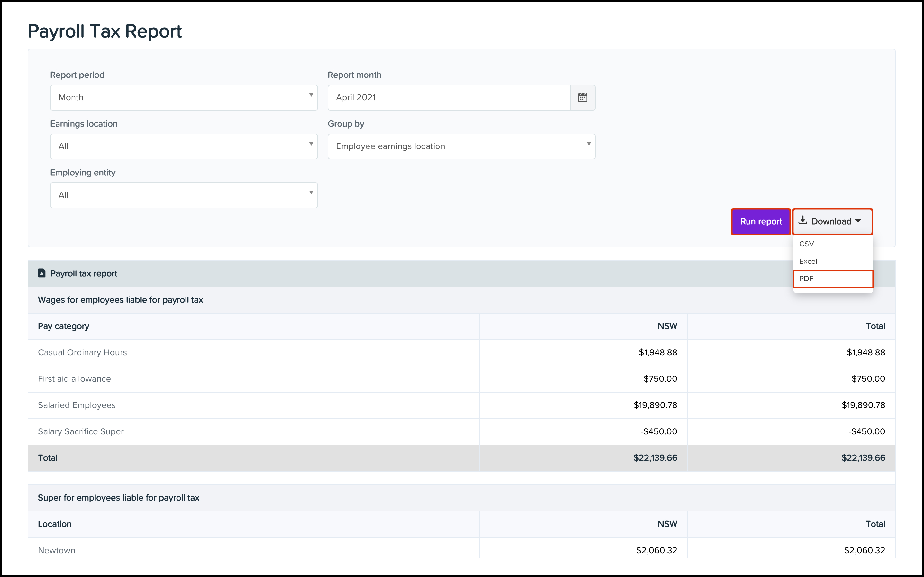The height and width of the screenshot is (577, 924).
Task: Expand the Earnings location dropdown
Action: [184, 146]
